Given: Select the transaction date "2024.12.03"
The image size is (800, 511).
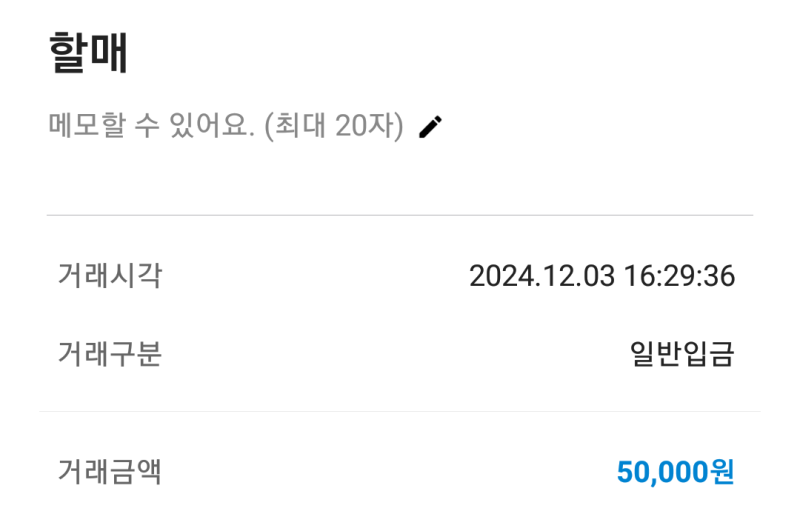Looking at the screenshot, I should [x=541, y=276].
